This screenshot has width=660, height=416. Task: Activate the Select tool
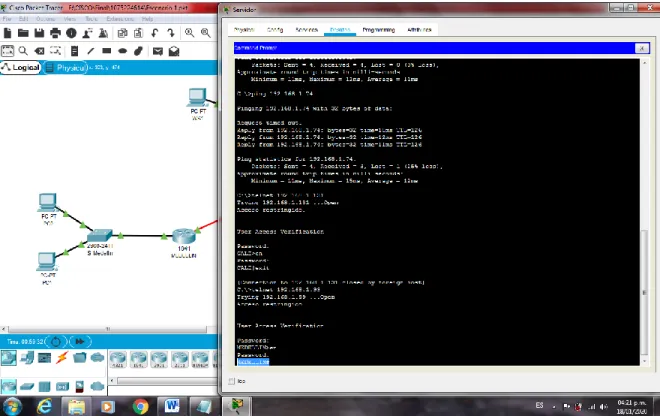[x=8, y=51]
